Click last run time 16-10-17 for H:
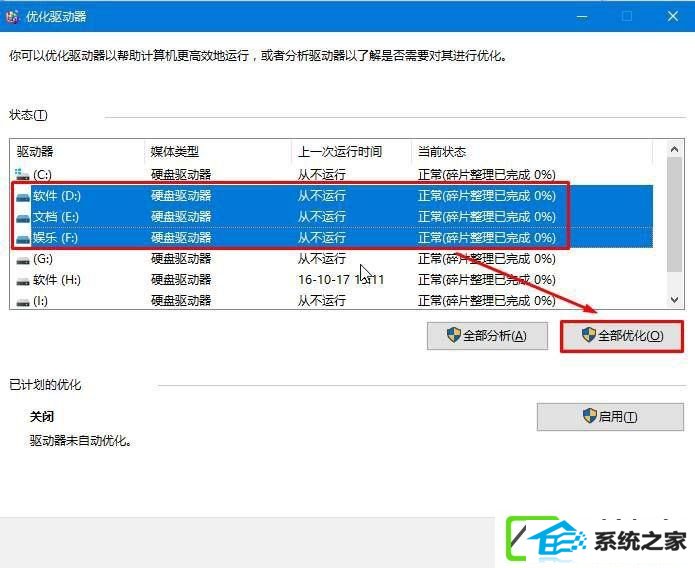695x568 pixels. point(341,280)
